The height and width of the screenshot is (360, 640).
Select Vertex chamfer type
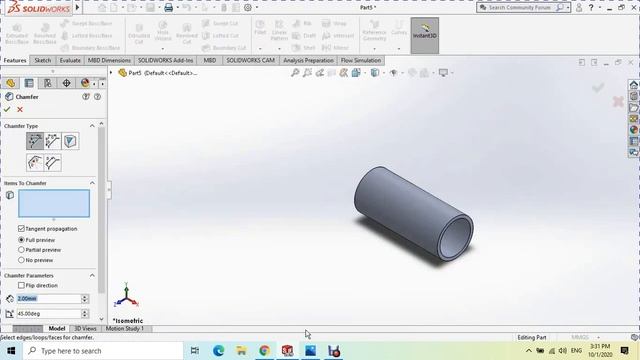pyautogui.click(x=71, y=141)
